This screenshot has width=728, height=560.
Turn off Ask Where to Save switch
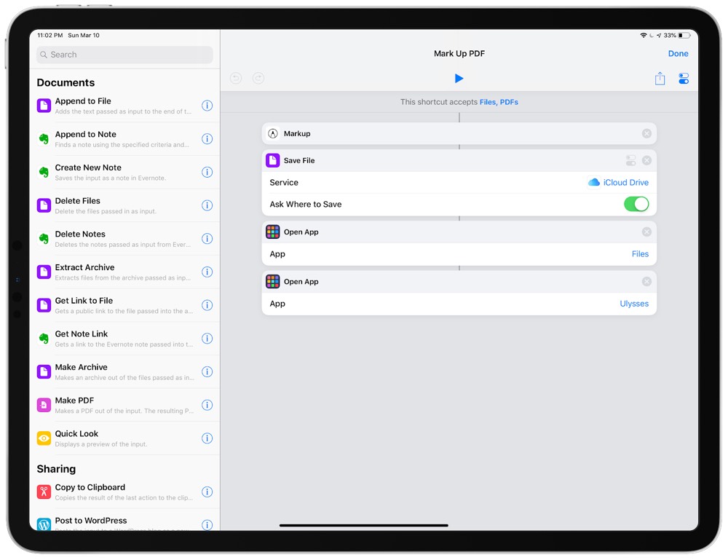click(636, 205)
